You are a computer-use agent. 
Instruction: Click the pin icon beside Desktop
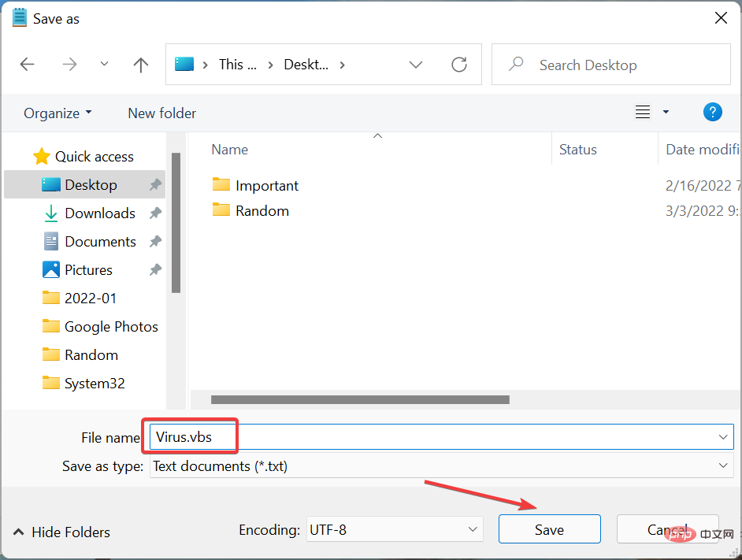click(155, 184)
